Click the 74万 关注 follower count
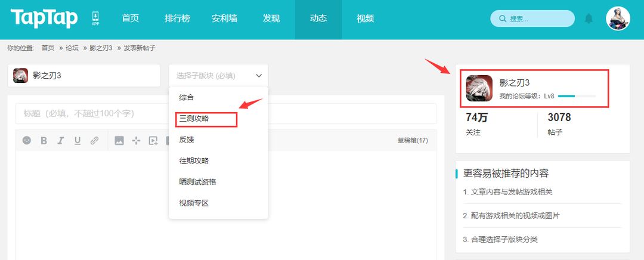The height and width of the screenshot is (260, 644). 476,124
